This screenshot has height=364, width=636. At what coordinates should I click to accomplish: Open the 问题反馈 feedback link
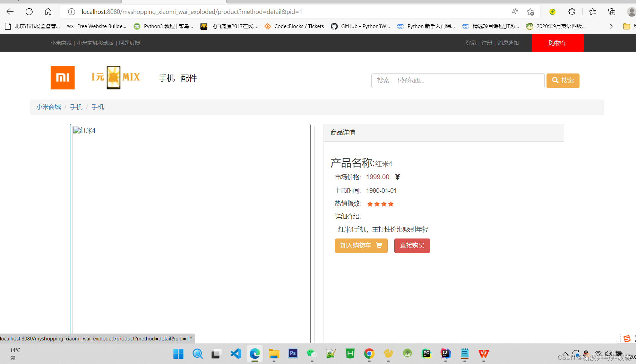[129, 43]
